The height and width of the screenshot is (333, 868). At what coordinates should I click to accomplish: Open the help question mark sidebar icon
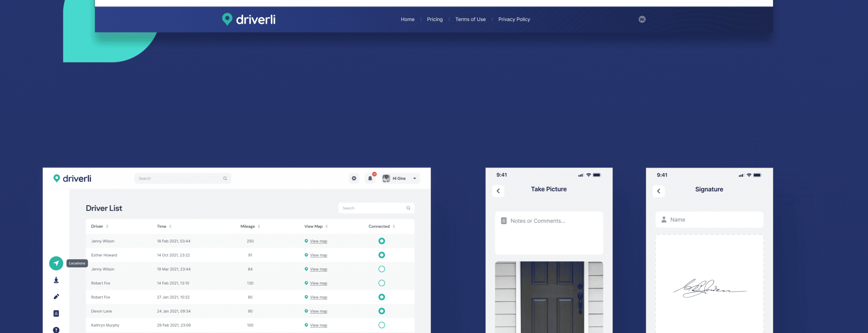pyautogui.click(x=56, y=330)
